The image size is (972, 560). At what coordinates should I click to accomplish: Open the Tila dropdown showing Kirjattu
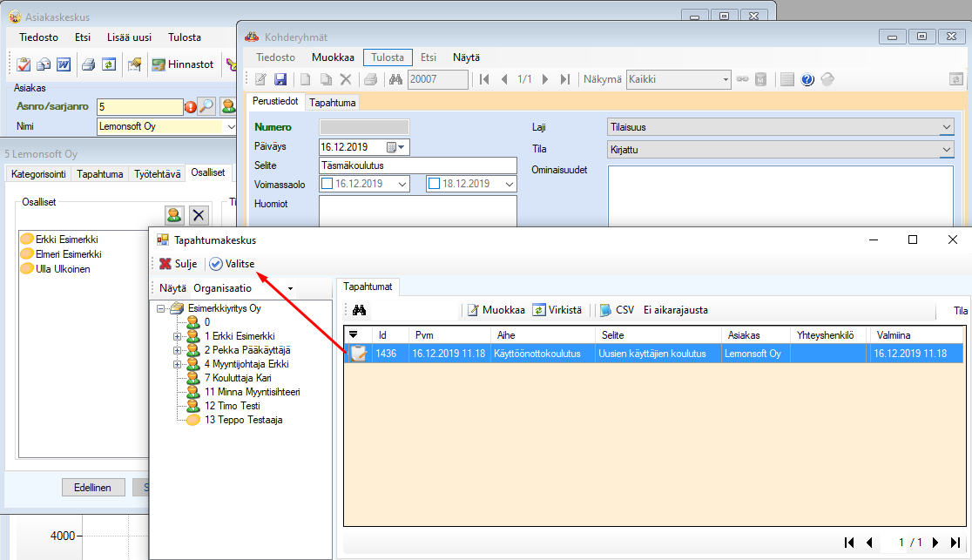tap(946, 150)
